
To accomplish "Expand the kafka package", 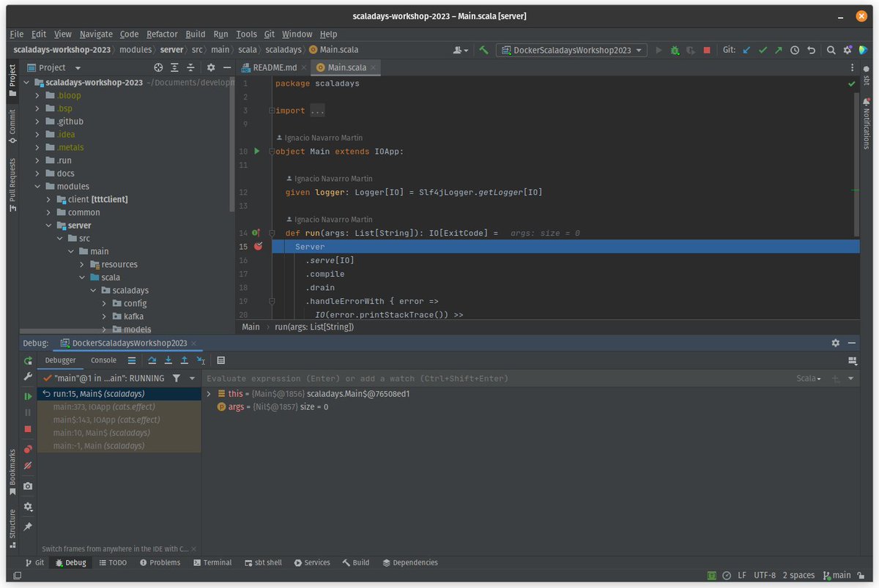I will pyautogui.click(x=105, y=316).
